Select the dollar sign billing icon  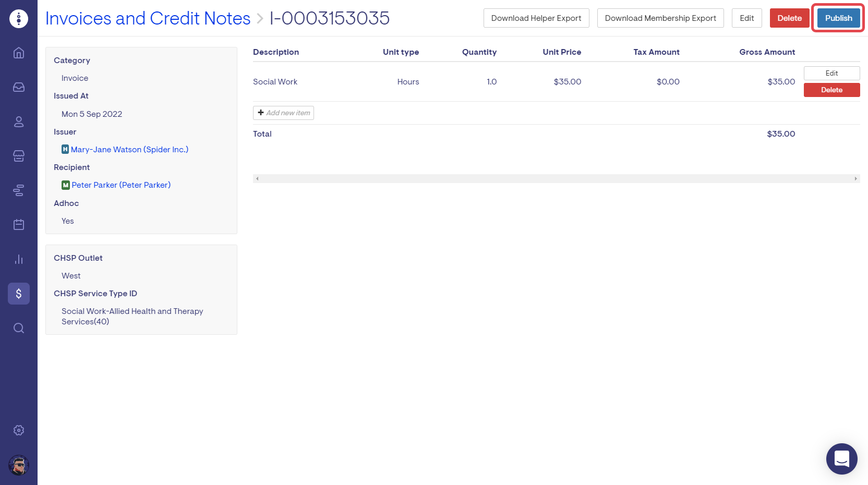(19, 294)
